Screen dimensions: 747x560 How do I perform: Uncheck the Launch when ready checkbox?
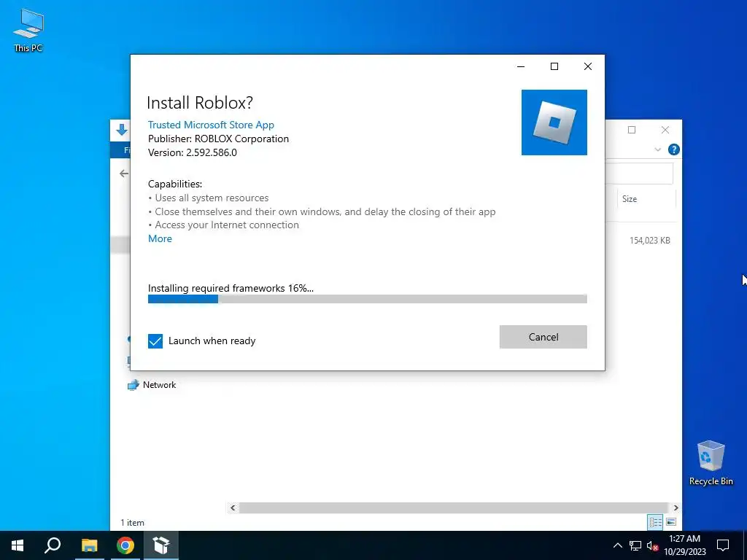(155, 341)
